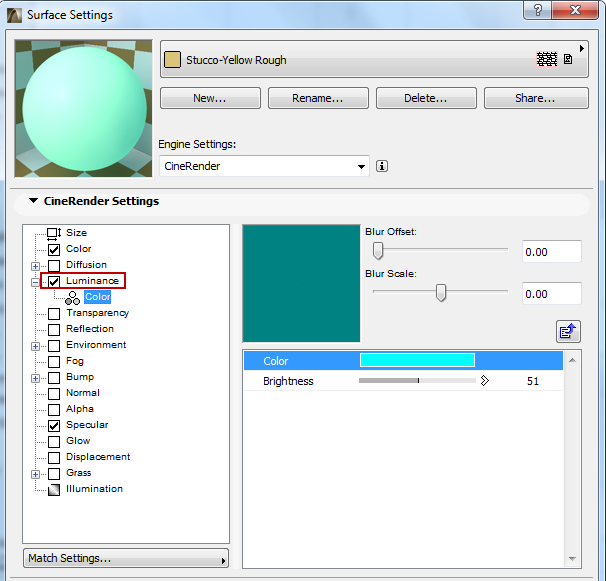
Task: Click the Blur Scale value field
Action: click(552, 294)
